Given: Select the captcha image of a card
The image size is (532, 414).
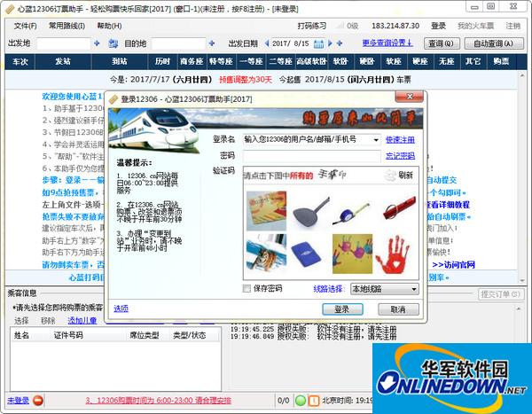Looking at the screenshot, I should [x=266, y=210].
